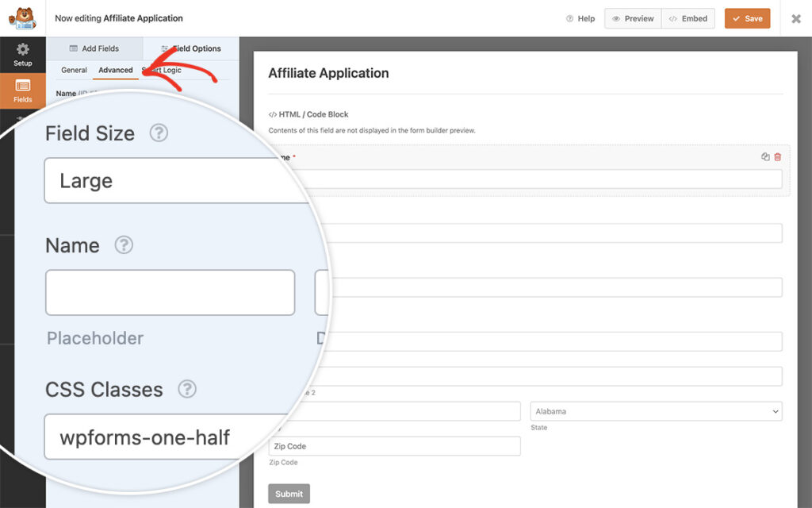Click the Embed button
Image resolution: width=812 pixels, height=508 pixels.
pos(688,17)
